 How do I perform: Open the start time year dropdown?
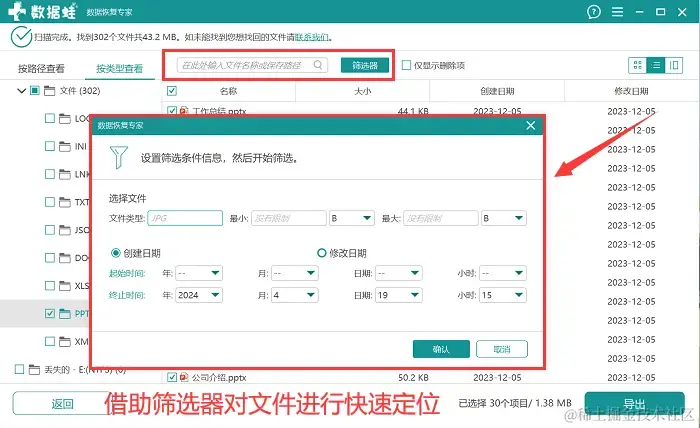click(x=199, y=273)
